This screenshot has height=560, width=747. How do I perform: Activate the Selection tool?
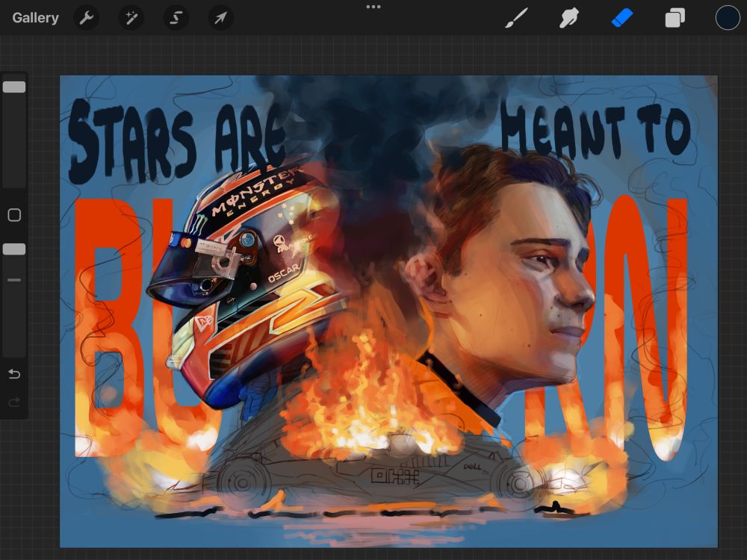[x=176, y=18]
